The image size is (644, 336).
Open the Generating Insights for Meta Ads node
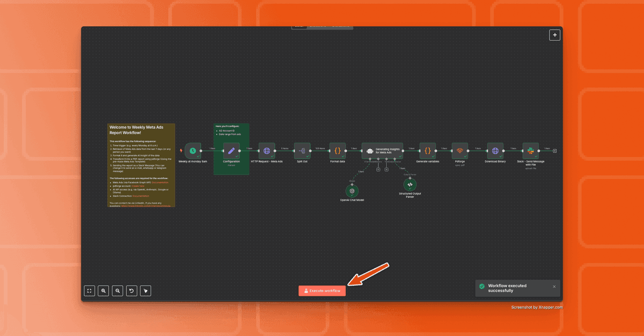(x=382, y=151)
